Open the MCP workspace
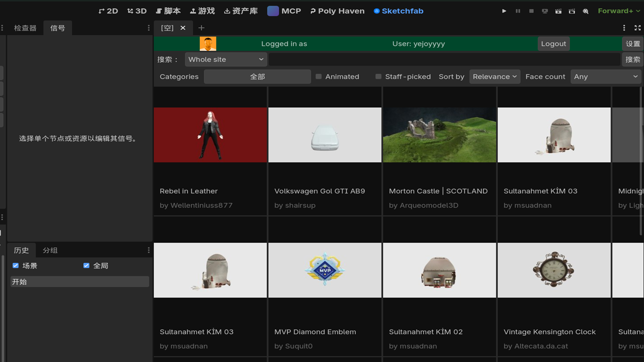 (284, 11)
